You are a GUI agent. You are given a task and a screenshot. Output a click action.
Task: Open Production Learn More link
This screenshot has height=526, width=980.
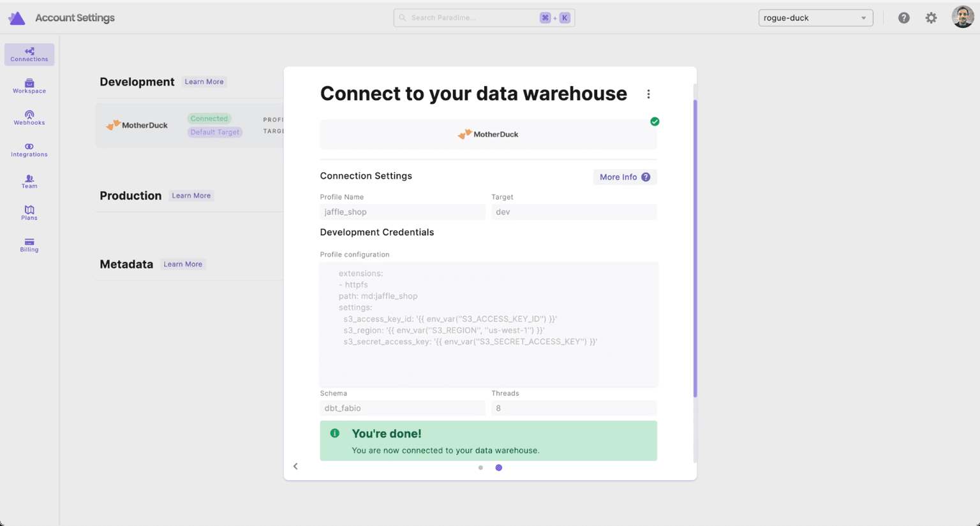pyautogui.click(x=191, y=196)
